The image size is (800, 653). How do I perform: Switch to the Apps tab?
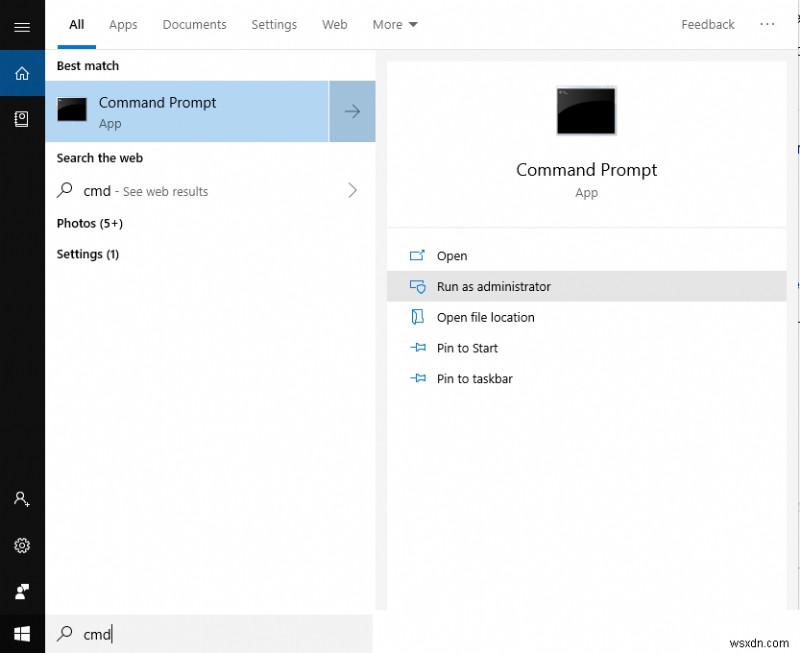pos(122,24)
